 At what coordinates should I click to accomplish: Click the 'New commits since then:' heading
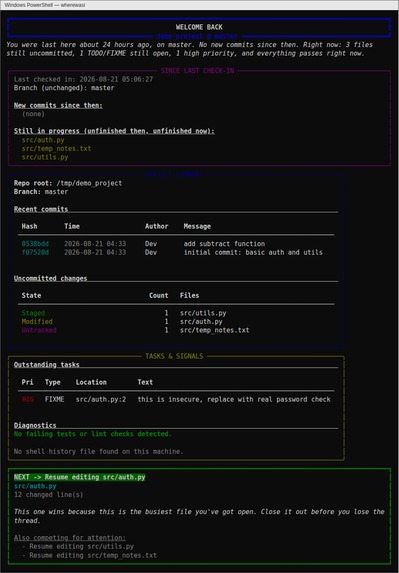tap(58, 106)
